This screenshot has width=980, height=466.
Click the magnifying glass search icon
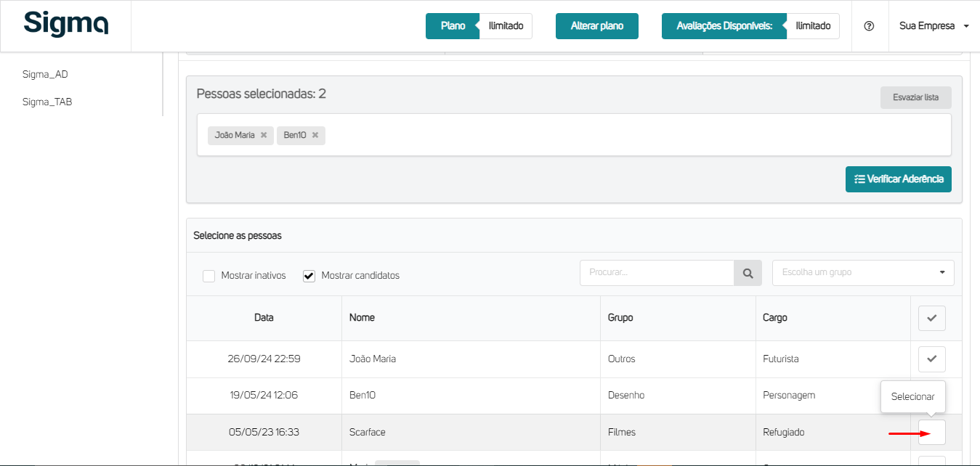point(748,273)
